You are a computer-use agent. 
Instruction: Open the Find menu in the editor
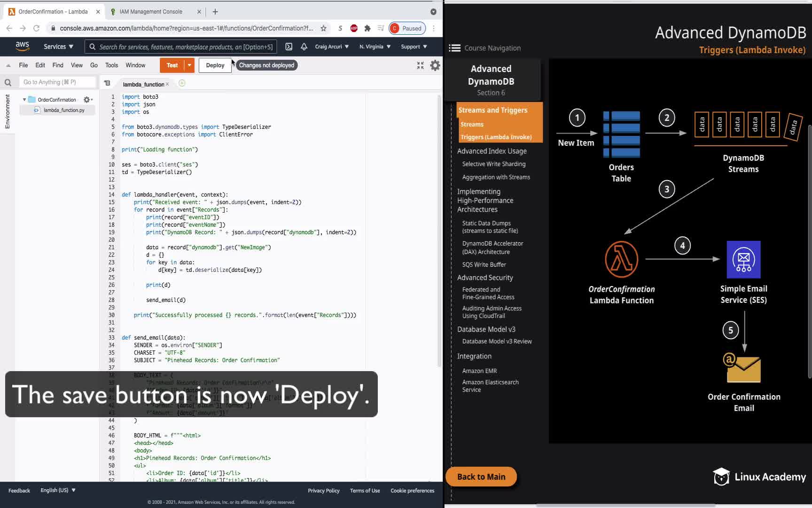[58, 65]
